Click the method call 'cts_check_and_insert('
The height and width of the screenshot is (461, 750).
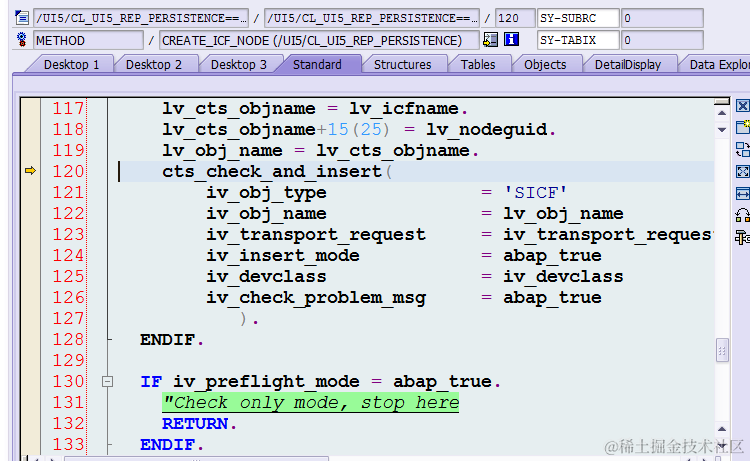(x=277, y=171)
